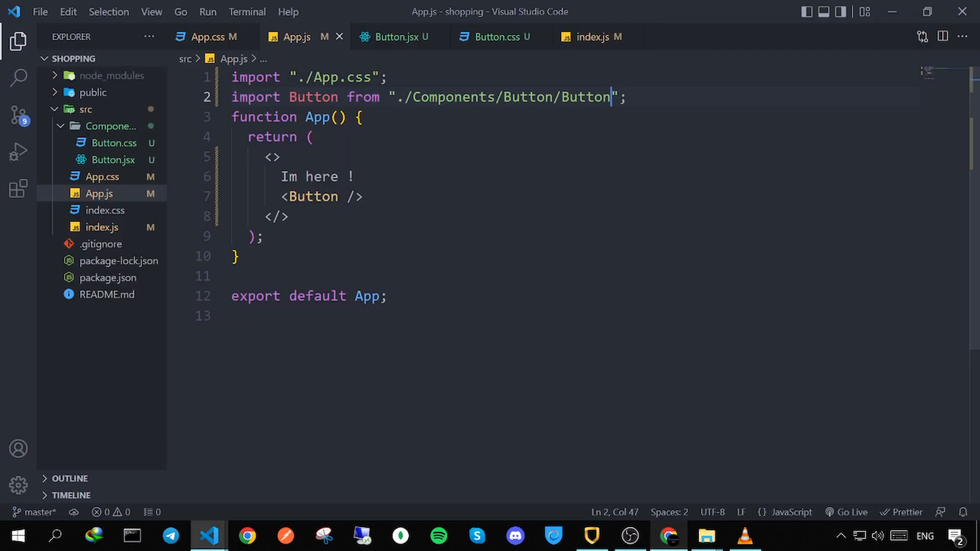Expand the node_modules folder
Screen dimensions: 980x551
click(x=55, y=76)
